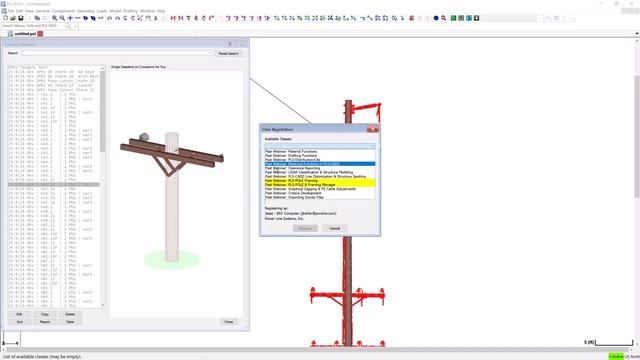Screen dimensions: 640x360
Task: Select 'Past Webinar: Criteria Development' class
Action: [x=320, y=193]
